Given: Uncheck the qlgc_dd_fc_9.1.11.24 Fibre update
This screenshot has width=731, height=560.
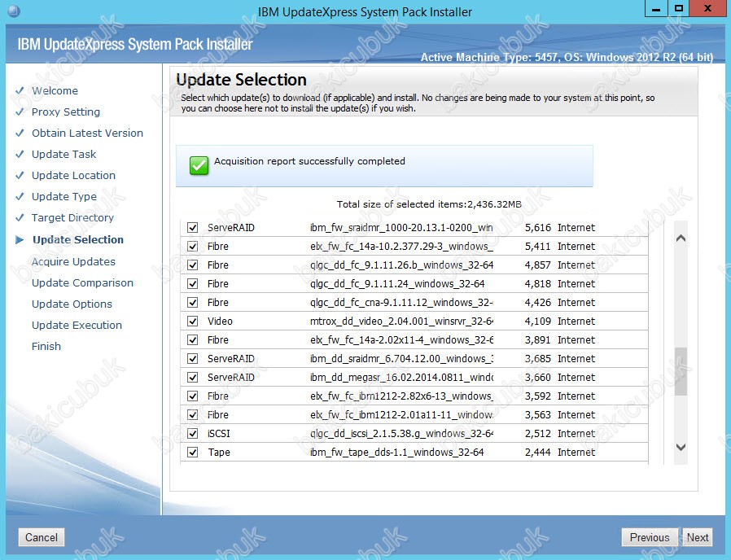Looking at the screenshot, I should [x=193, y=283].
